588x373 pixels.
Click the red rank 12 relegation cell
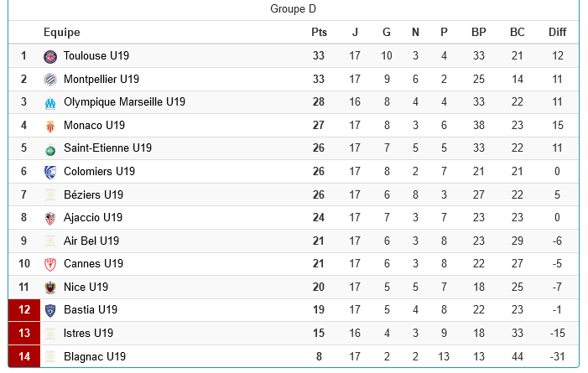click(24, 310)
